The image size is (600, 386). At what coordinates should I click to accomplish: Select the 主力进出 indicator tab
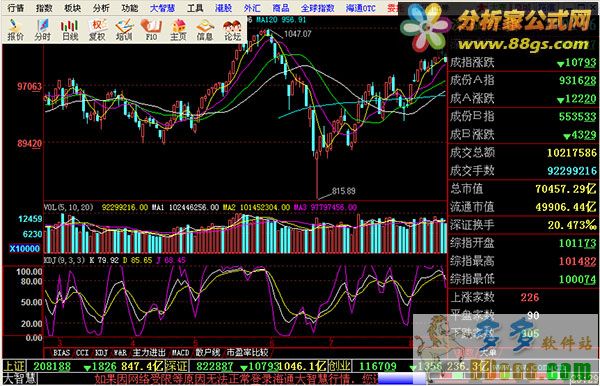pyautogui.click(x=149, y=352)
